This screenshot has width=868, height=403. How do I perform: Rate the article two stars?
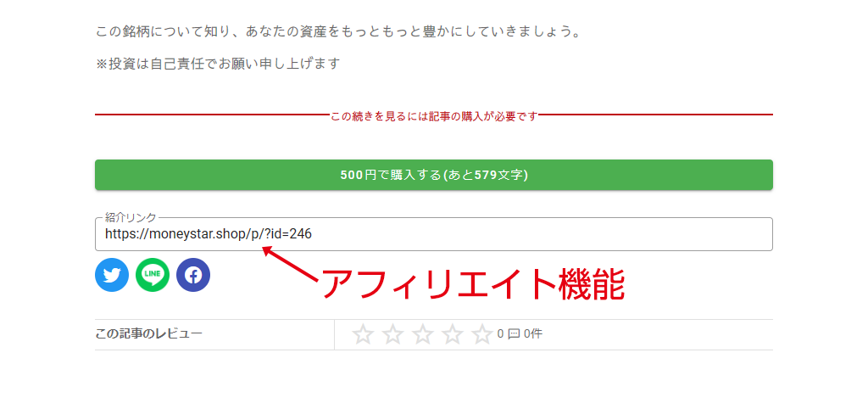click(x=393, y=334)
